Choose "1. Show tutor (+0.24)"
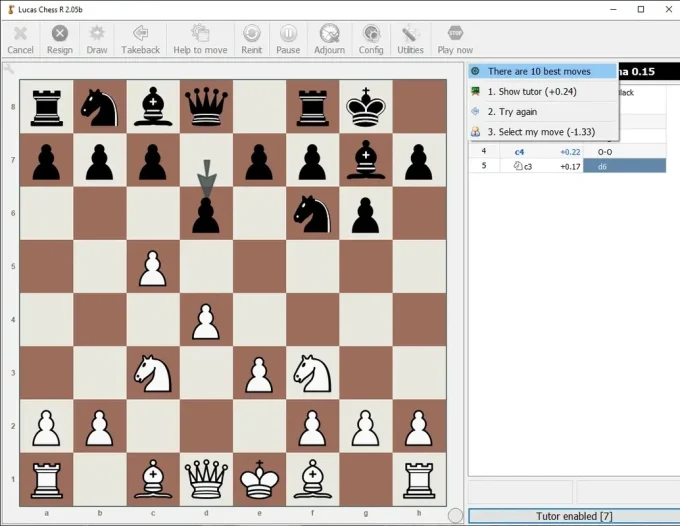The height and width of the screenshot is (526, 680). coord(531,92)
